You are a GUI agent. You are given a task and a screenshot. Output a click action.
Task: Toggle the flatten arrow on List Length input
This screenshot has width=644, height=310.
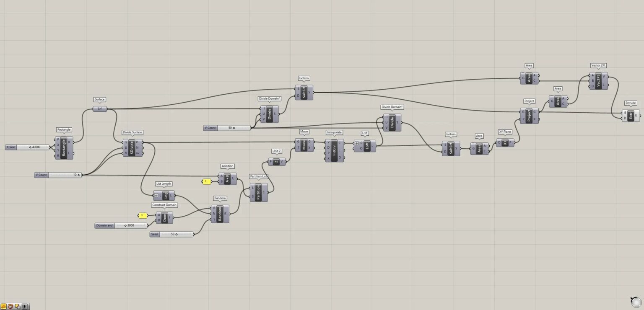click(x=156, y=195)
